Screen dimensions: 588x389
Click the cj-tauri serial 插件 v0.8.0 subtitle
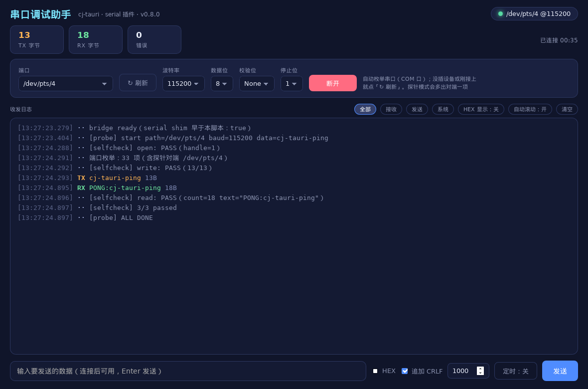coord(119,14)
